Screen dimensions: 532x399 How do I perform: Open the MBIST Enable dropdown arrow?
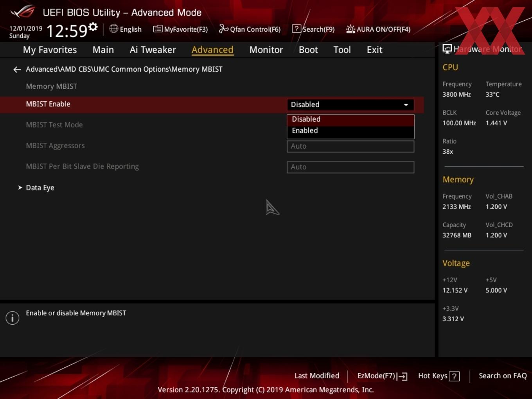(406, 105)
